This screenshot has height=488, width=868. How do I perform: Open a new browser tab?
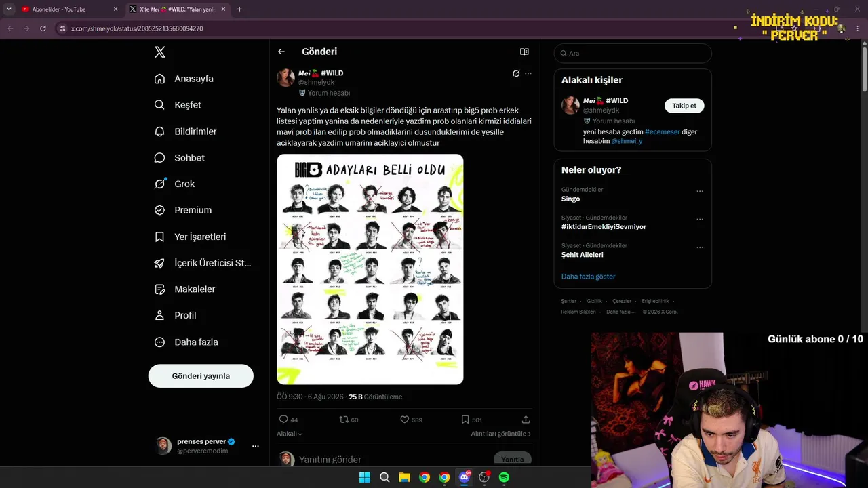pos(239,9)
